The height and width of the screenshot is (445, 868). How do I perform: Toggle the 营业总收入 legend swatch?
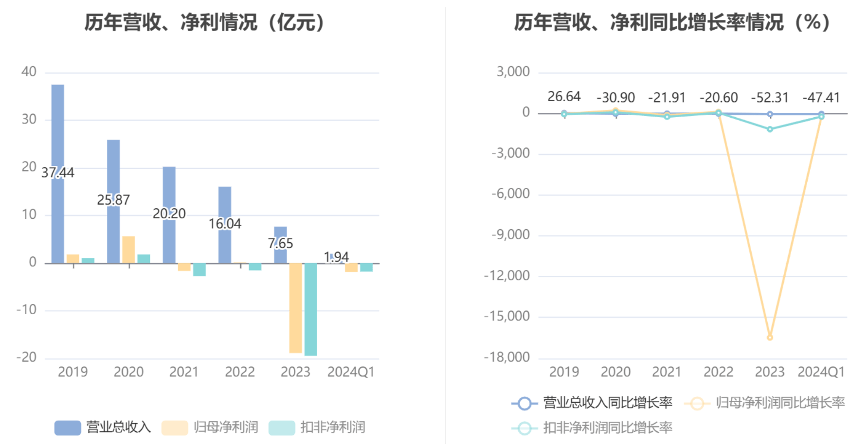(68, 427)
